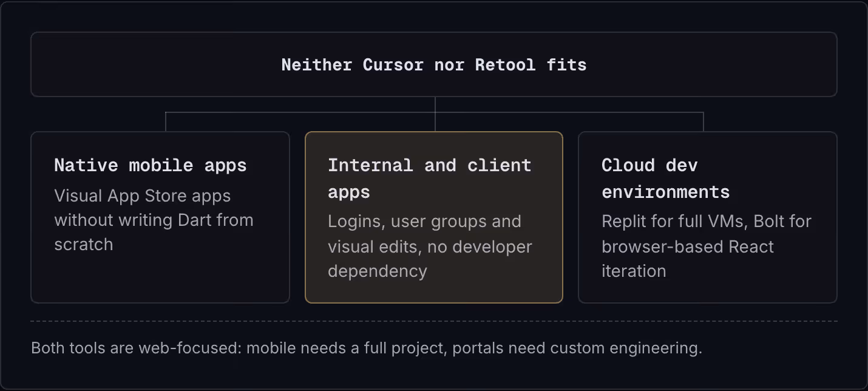This screenshot has height=391, width=868.
Task: Click "Replit for full VMs, Bolt" description
Action: (x=707, y=246)
